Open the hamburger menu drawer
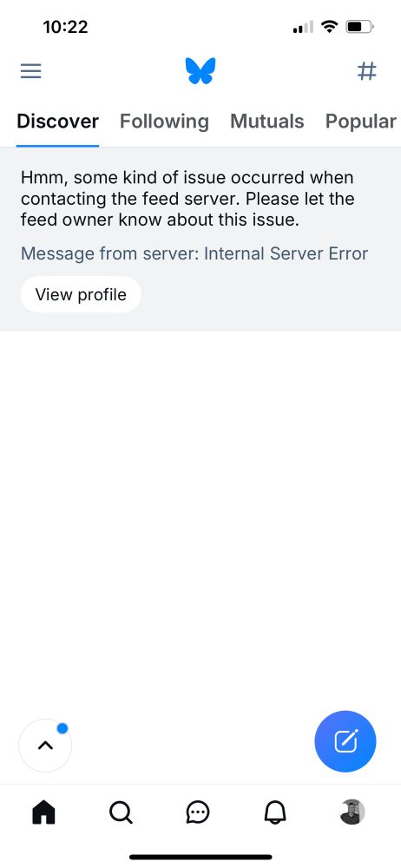This screenshot has width=401, height=868. pyautogui.click(x=31, y=71)
